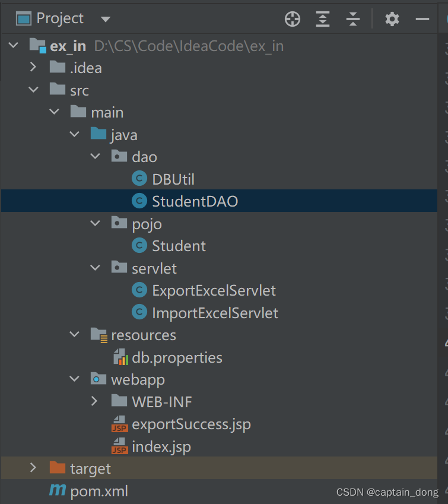Click the Expand All toolbar icon
This screenshot has width=448, height=504.
tap(322, 18)
